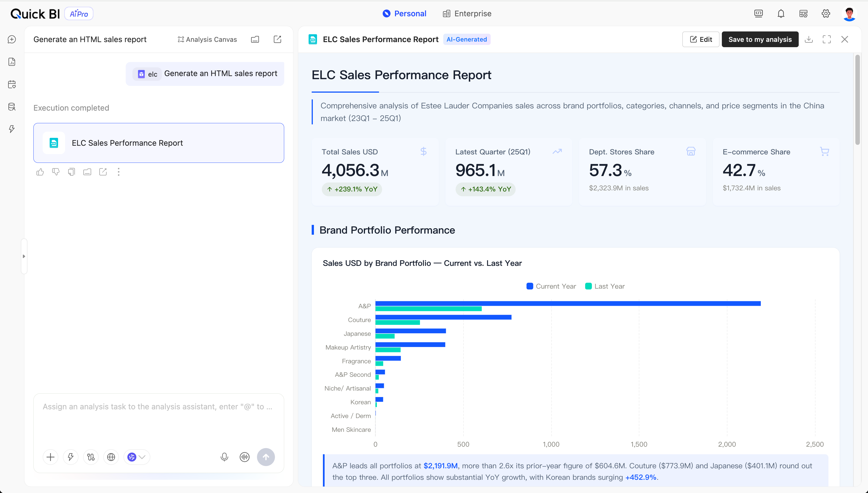Click the E-commerce Share 42.7 value
This screenshot has width=868, height=493.
pos(739,170)
